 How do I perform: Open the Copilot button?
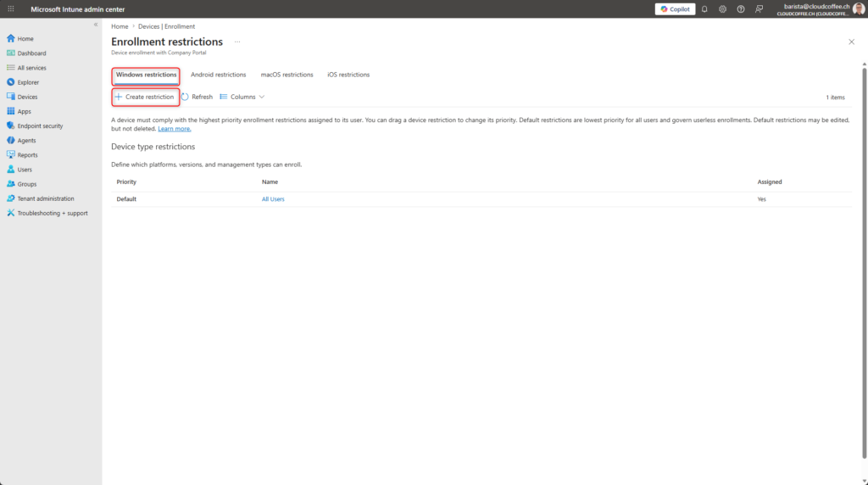tap(675, 8)
